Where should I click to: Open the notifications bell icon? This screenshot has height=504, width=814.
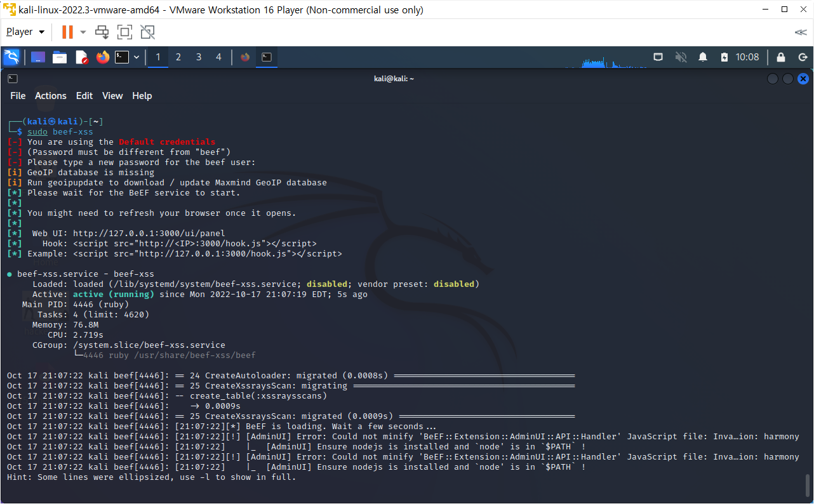pos(703,57)
